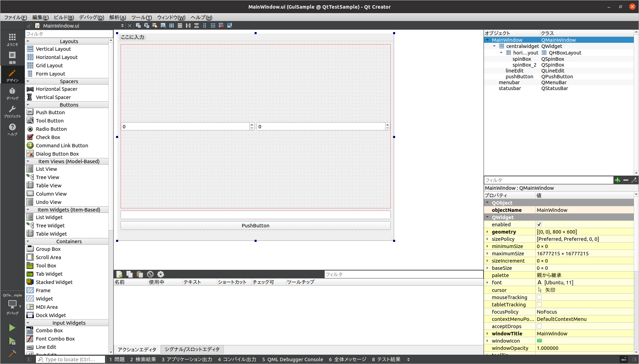The width and height of the screenshot is (639, 364).
Task: Apply Lay Out Horizontally from the toolbar
Action: pos(172,26)
